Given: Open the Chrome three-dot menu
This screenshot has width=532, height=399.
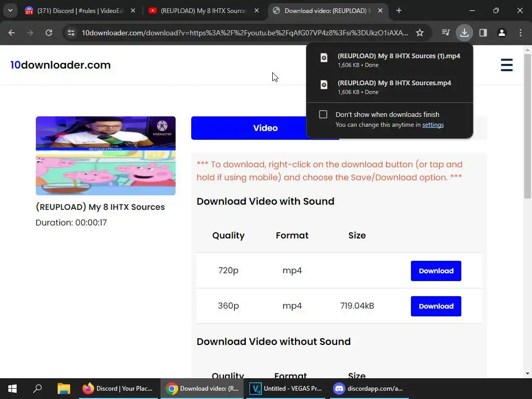Looking at the screenshot, I should [521, 33].
